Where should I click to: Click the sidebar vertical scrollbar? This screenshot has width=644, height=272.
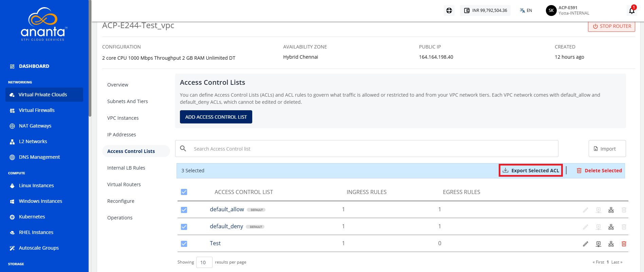point(90,58)
